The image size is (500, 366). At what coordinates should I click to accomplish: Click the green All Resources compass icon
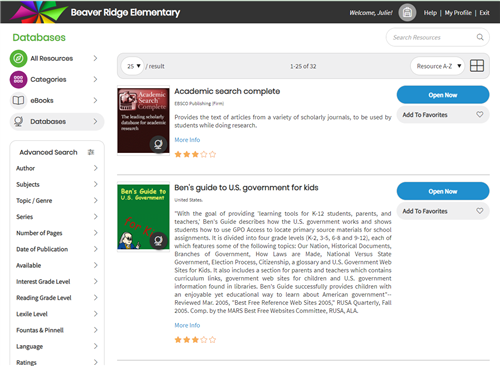pos(18,58)
